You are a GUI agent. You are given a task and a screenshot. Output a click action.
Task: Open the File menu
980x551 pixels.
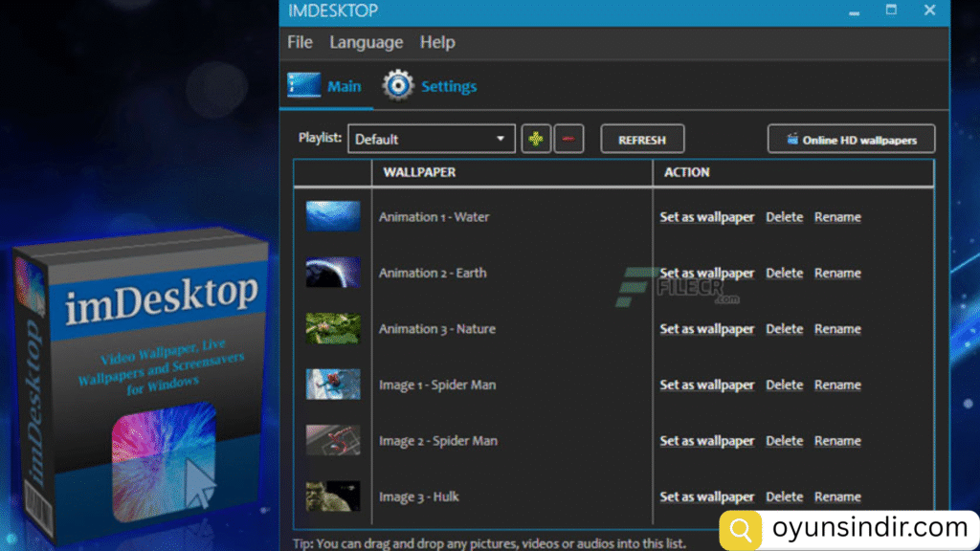[300, 42]
